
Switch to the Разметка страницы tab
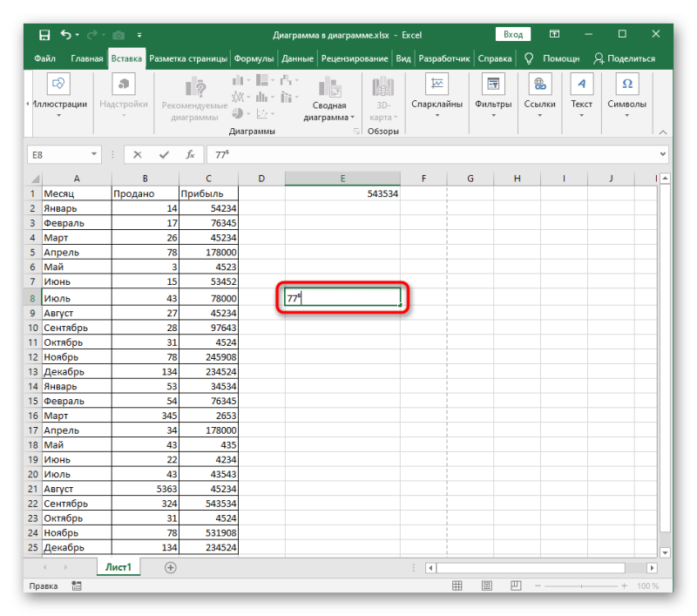tap(188, 58)
